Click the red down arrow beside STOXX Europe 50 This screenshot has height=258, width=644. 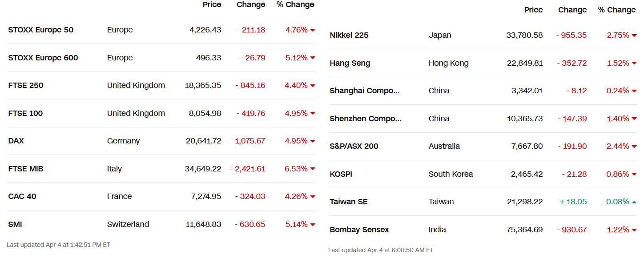(313, 30)
